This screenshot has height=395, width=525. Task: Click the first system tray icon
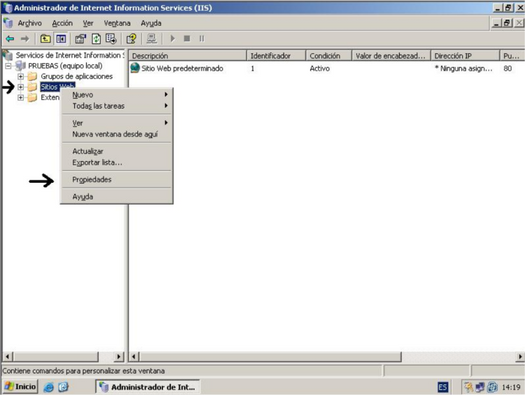point(468,387)
